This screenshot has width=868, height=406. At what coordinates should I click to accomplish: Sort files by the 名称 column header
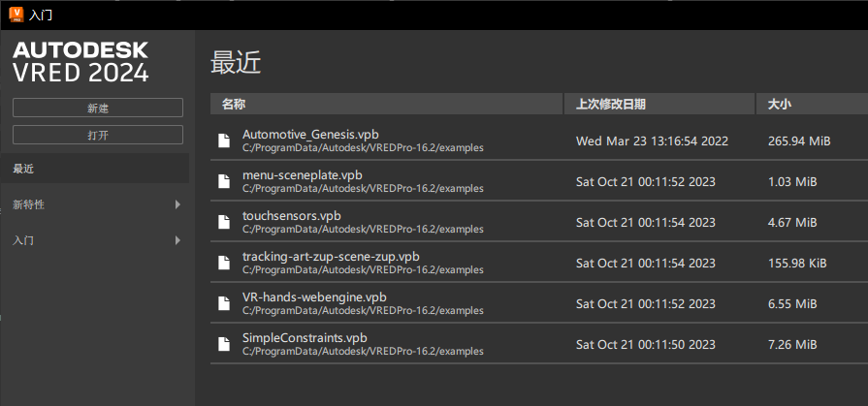point(386,104)
